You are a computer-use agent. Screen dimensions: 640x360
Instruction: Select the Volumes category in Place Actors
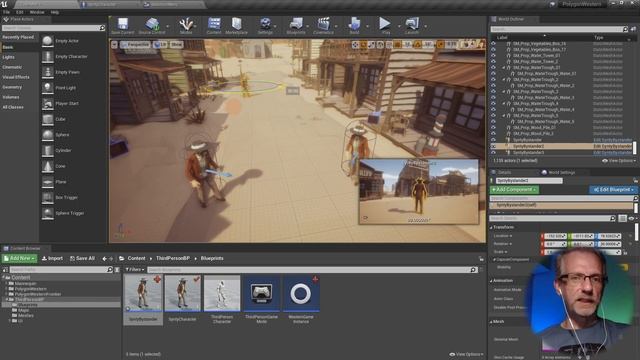[11, 97]
